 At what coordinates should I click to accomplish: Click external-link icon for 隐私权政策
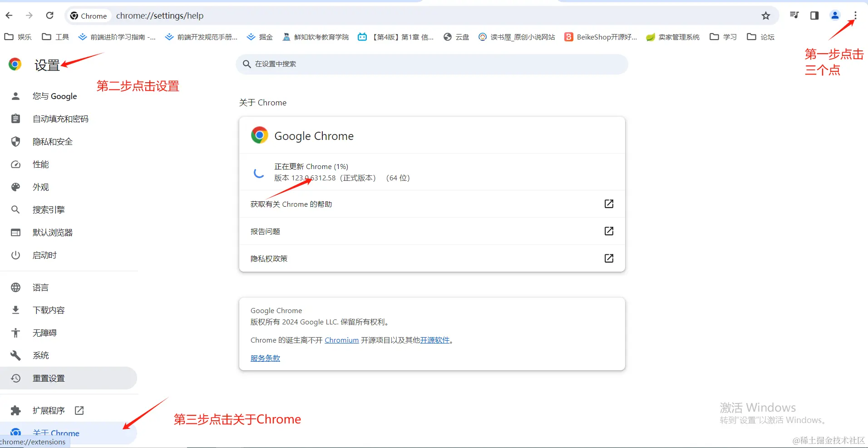point(609,258)
